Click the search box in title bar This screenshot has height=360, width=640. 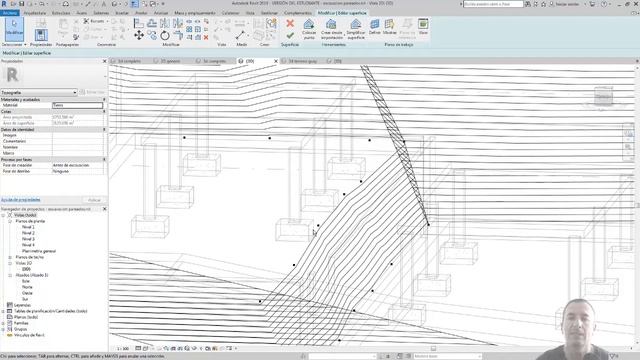pyautogui.click(x=493, y=4)
